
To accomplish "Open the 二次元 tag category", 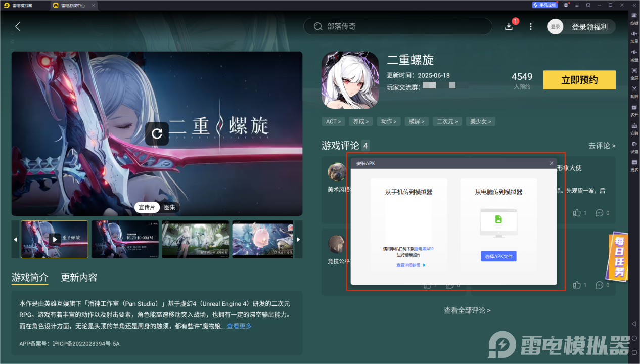I will click(447, 121).
